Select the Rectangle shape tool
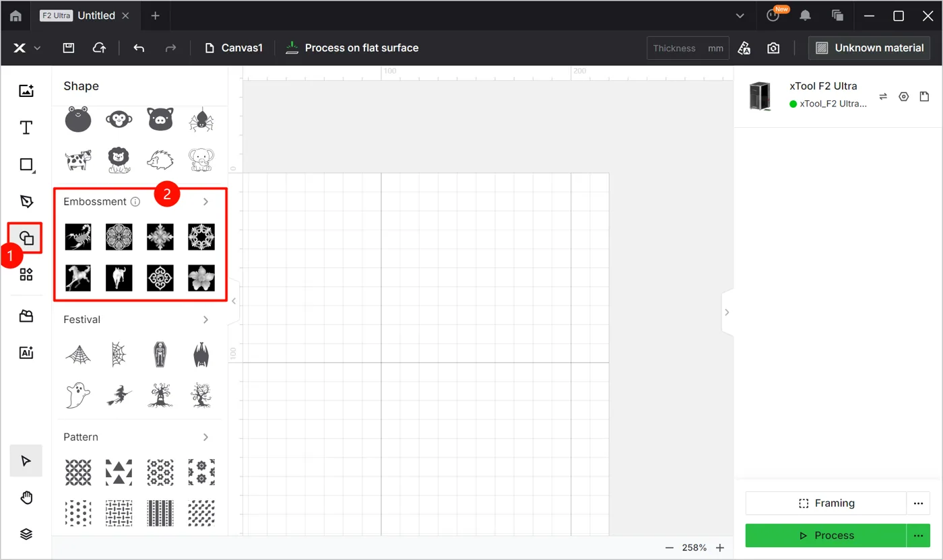The width and height of the screenshot is (943, 560). click(26, 165)
